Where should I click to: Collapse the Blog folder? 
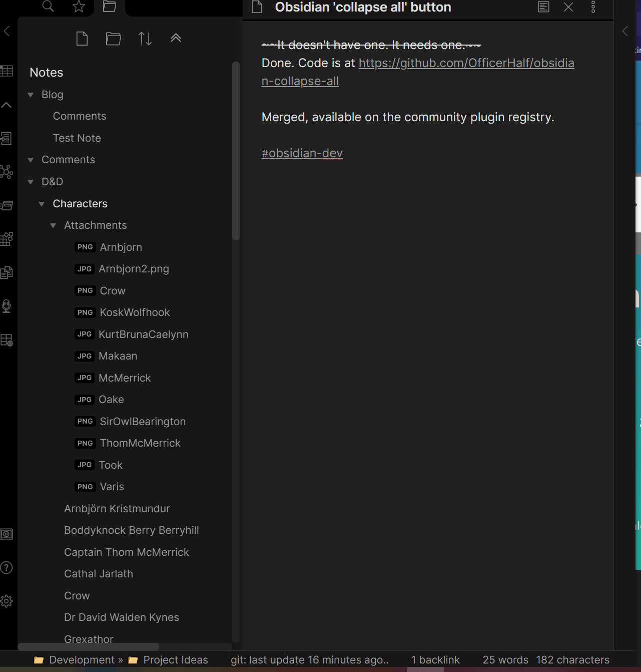[31, 95]
